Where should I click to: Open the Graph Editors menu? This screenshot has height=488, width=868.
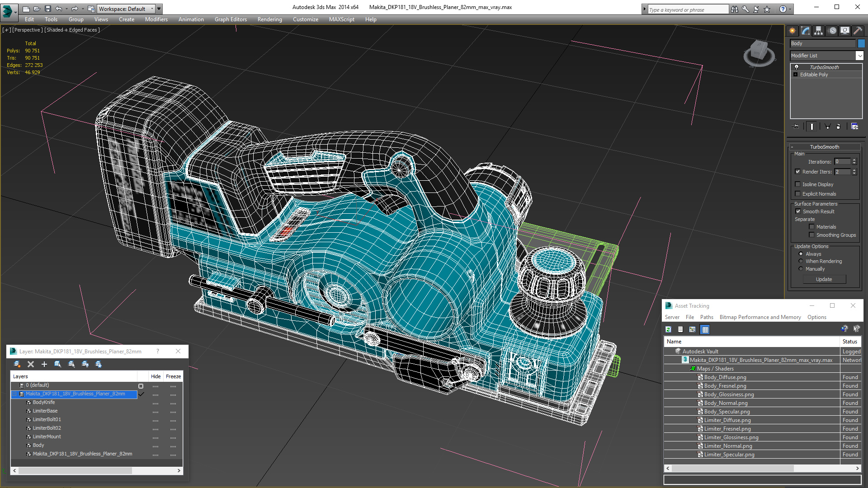tap(231, 19)
